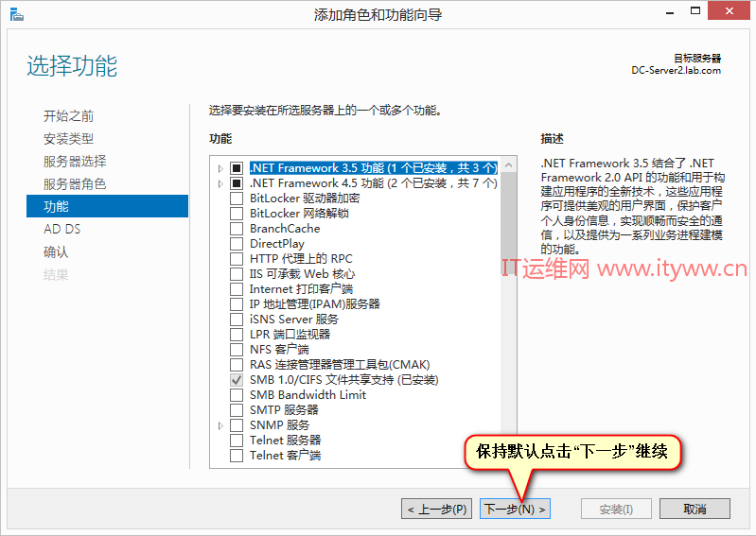Click the wizard app icon in title bar
The height and width of the screenshot is (536, 756).
tap(16, 14)
